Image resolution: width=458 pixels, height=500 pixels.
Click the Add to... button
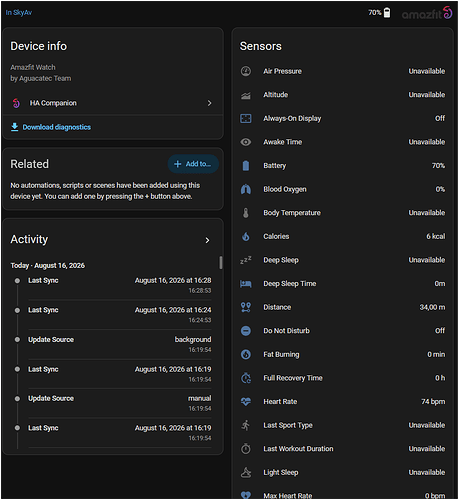[x=193, y=164]
